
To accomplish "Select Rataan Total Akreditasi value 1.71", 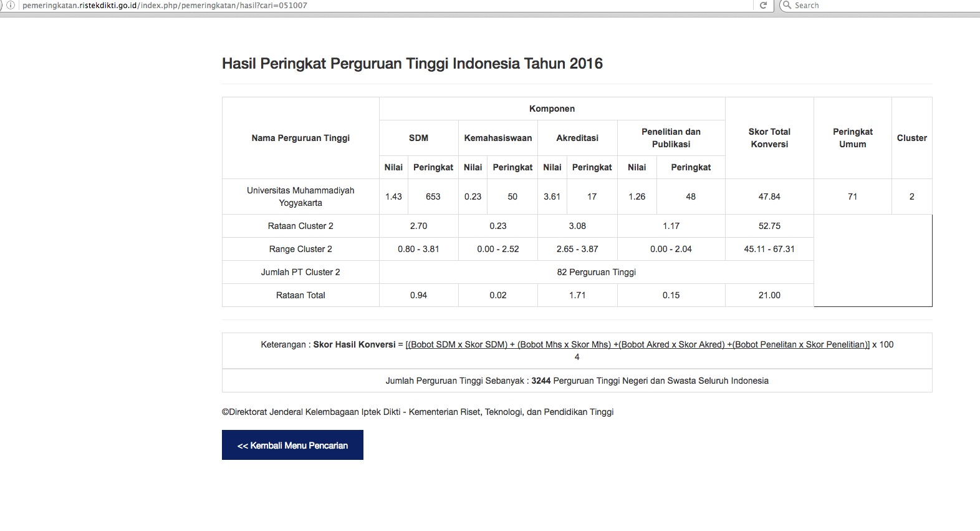I will click(577, 295).
